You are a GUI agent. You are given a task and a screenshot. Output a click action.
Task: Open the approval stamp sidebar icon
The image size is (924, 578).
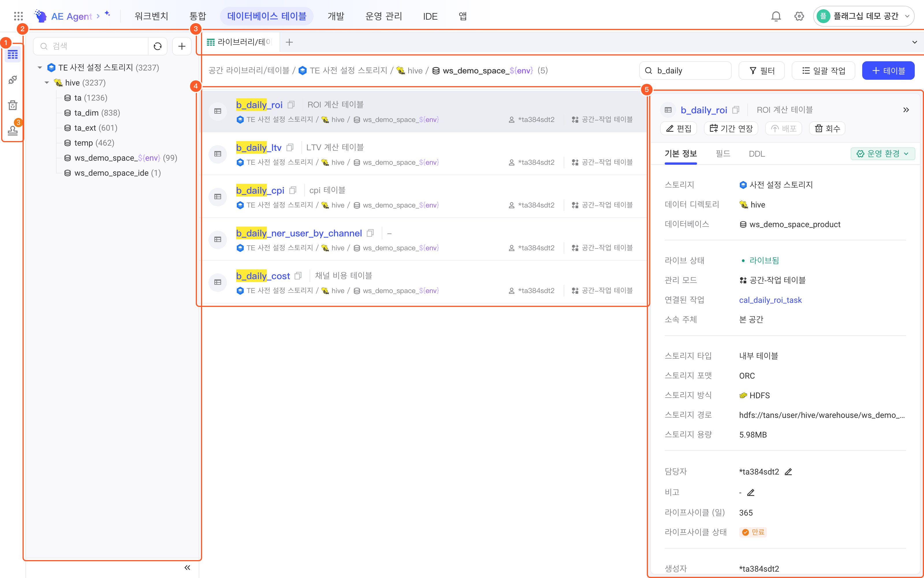pos(13,130)
